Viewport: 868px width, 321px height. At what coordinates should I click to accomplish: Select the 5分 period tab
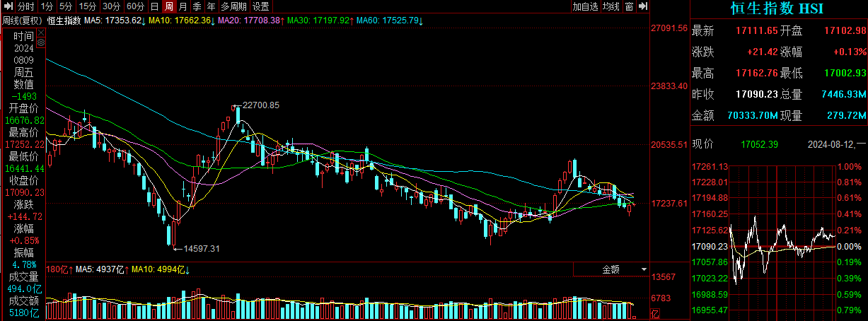[66, 6]
